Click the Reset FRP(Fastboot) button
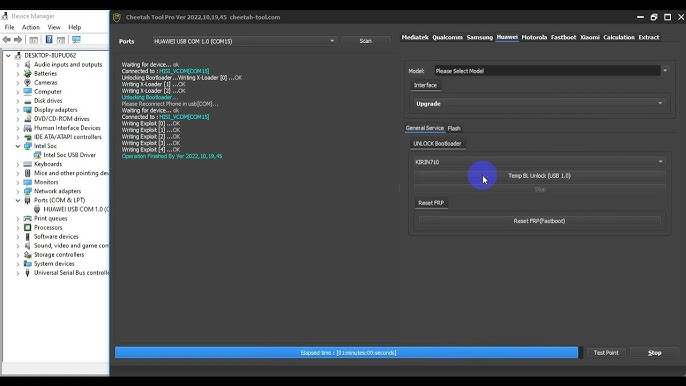 pos(539,221)
